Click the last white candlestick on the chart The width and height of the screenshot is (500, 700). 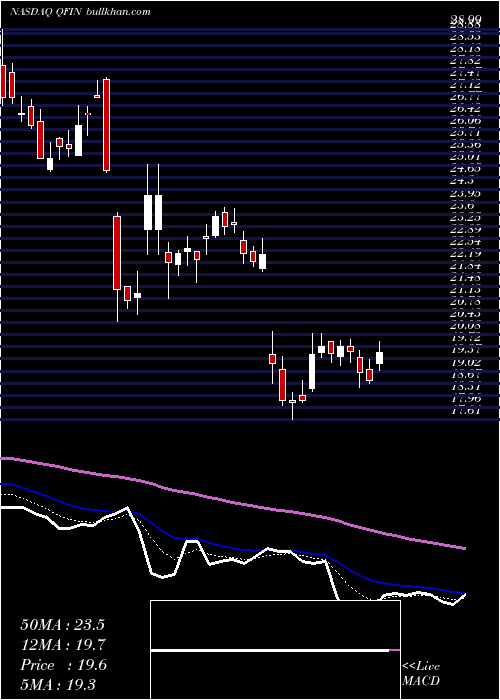(380, 358)
